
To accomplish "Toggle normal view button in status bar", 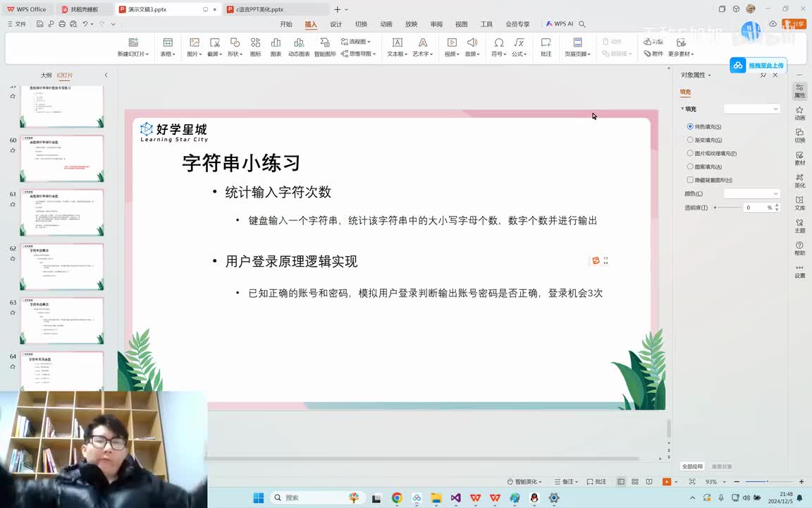I will (621, 482).
